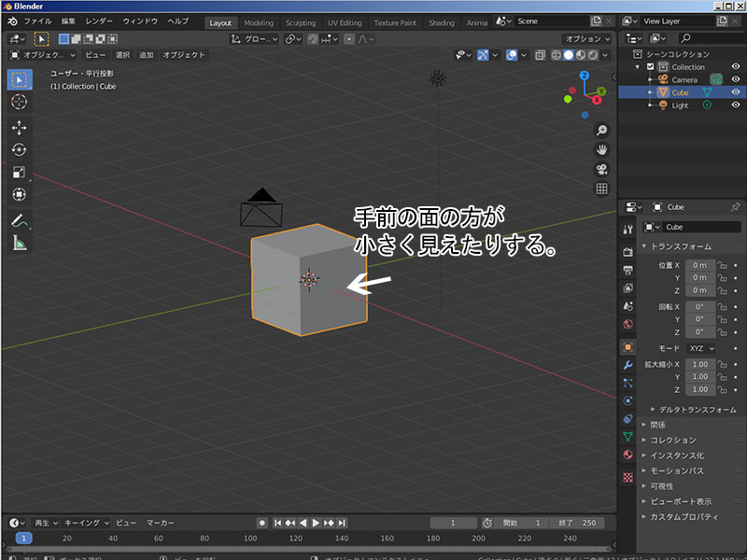
Task: Click the auto keying record button
Action: 262,523
